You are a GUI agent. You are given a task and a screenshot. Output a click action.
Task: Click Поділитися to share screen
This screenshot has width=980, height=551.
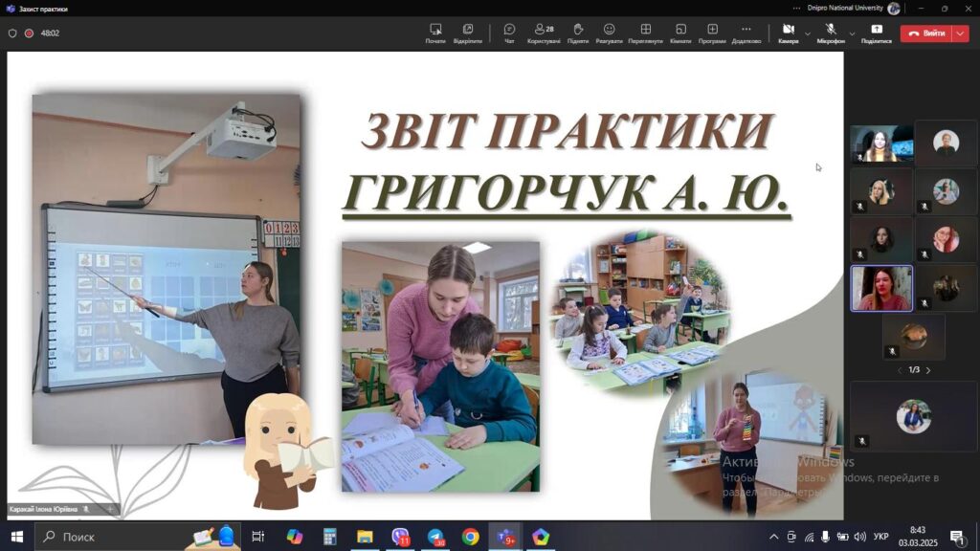point(877,33)
